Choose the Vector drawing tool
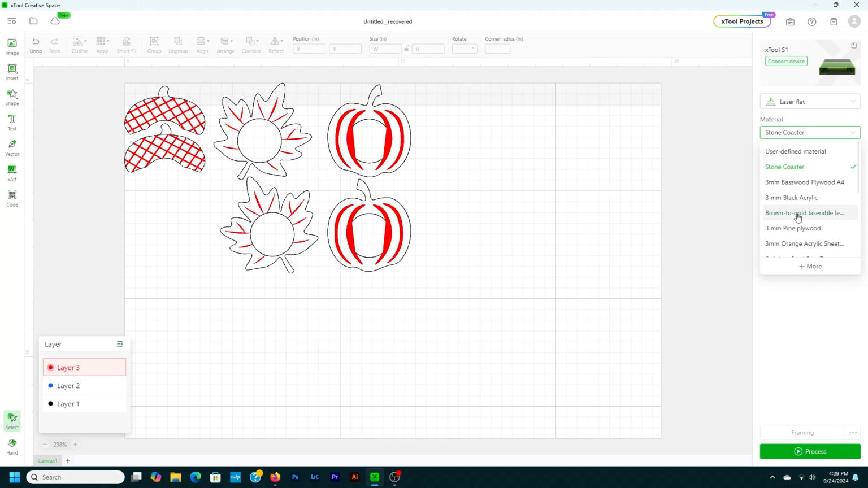This screenshot has width=868, height=488. [x=12, y=147]
